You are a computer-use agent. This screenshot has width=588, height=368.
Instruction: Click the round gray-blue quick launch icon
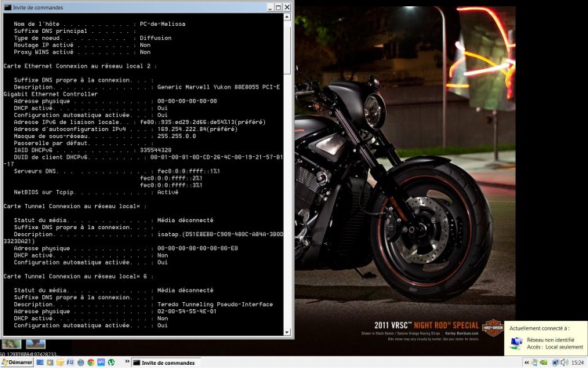click(x=81, y=363)
